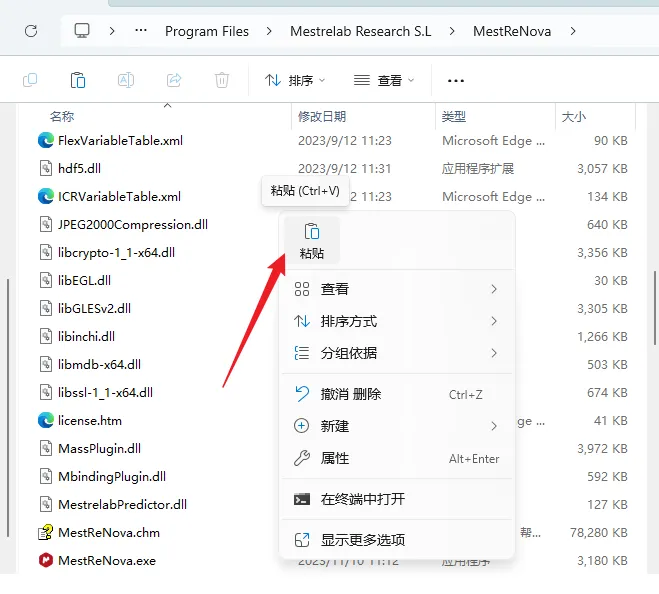Click file icon of libGLESv2.dll
The width and height of the screenshot is (659, 594).
[46, 309]
